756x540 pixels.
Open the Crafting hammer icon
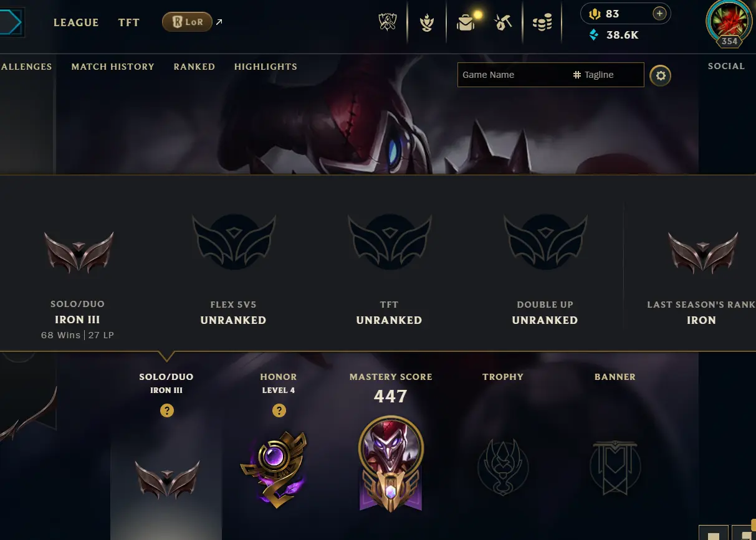point(503,23)
